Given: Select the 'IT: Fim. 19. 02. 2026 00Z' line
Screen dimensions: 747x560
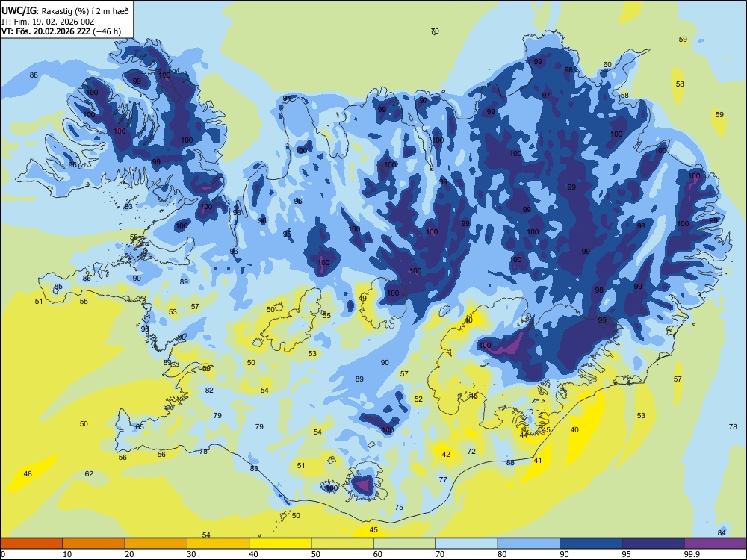Looking at the screenshot, I should click(x=48, y=22).
